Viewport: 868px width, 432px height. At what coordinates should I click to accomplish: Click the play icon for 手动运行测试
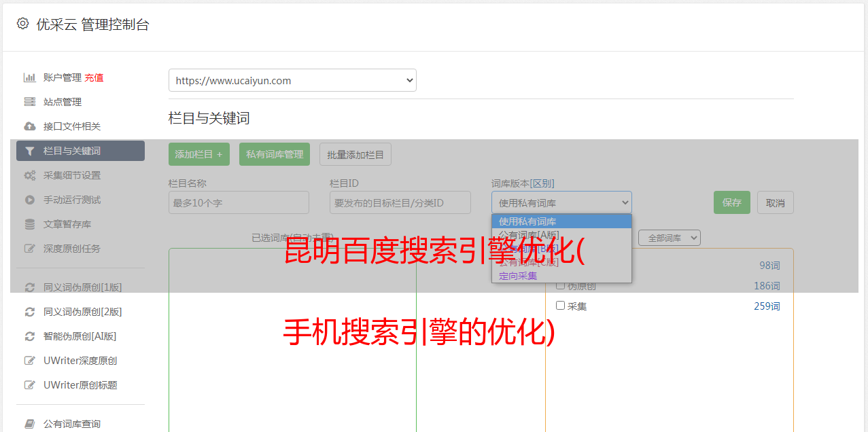29,200
